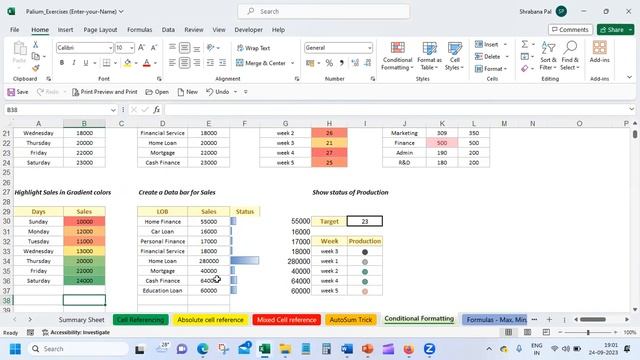The height and width of the screenshot is (360, 640).
Task: Click the Add-ins icon
Action: click(x=599, y=52)
